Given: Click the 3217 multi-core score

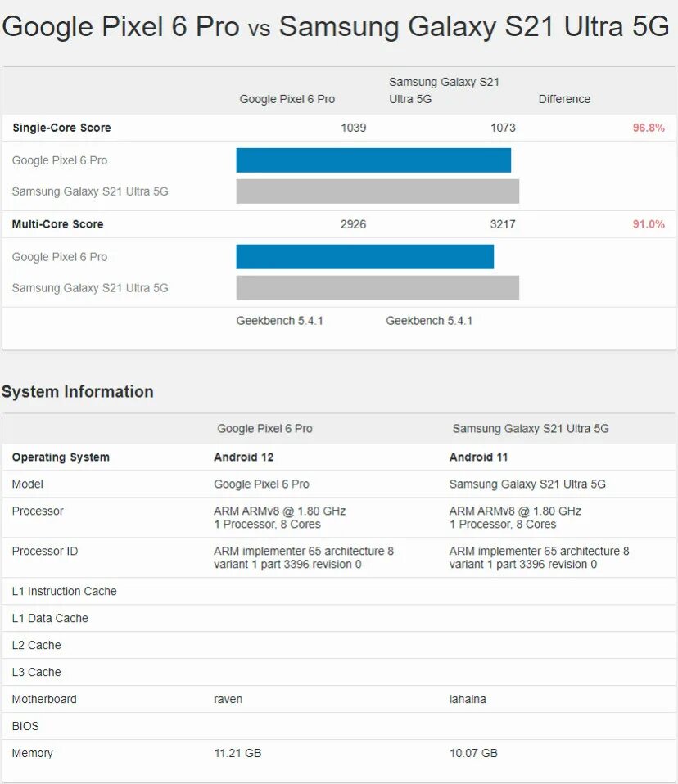Looking at the screenshot, I should point(502,224).
